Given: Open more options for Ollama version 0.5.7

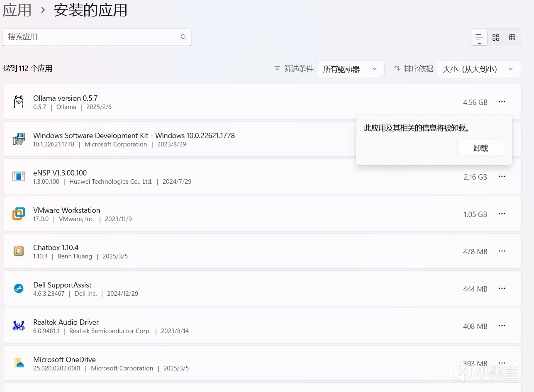Looking at the screenshot, I should point(502,102).
